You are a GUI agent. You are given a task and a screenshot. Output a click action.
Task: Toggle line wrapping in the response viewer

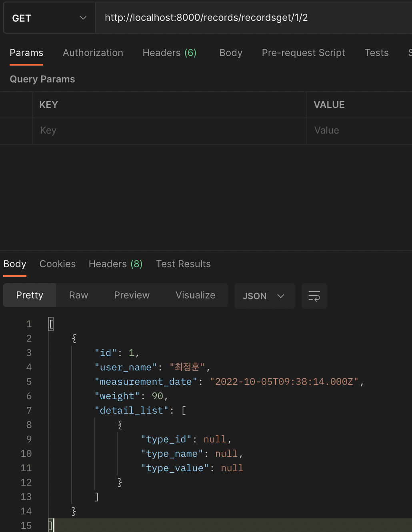click(314, 296)
